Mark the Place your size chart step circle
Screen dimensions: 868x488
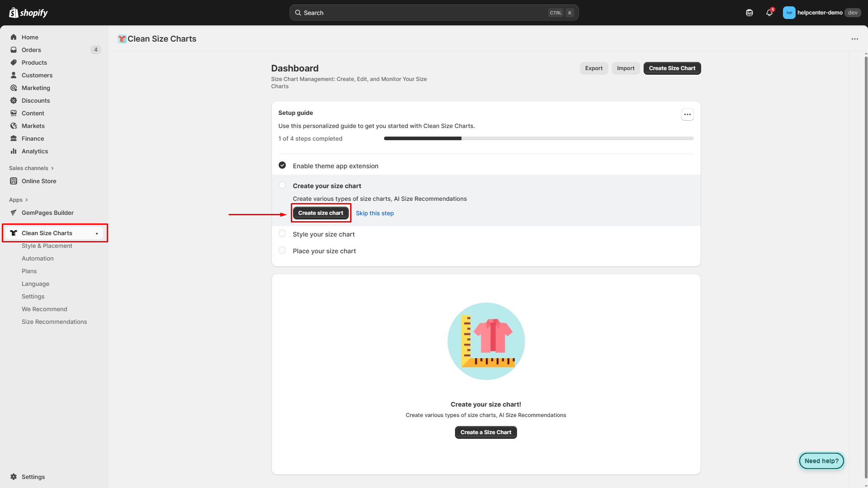(x=282, y=251)
